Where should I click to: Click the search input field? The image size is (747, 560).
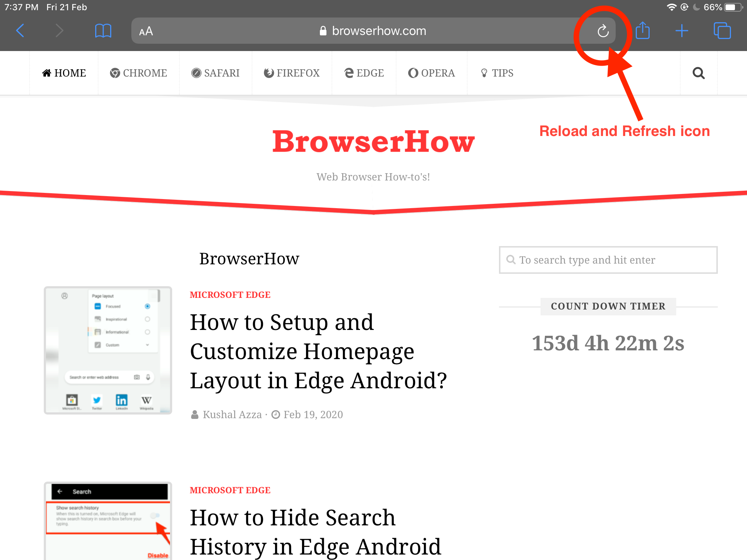[x=609, y=260]
